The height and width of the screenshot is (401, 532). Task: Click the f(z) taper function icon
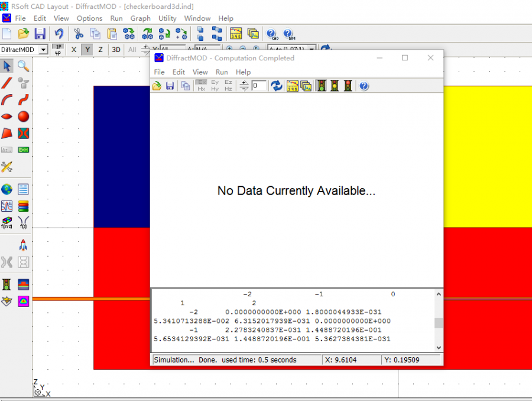(23, 223)
